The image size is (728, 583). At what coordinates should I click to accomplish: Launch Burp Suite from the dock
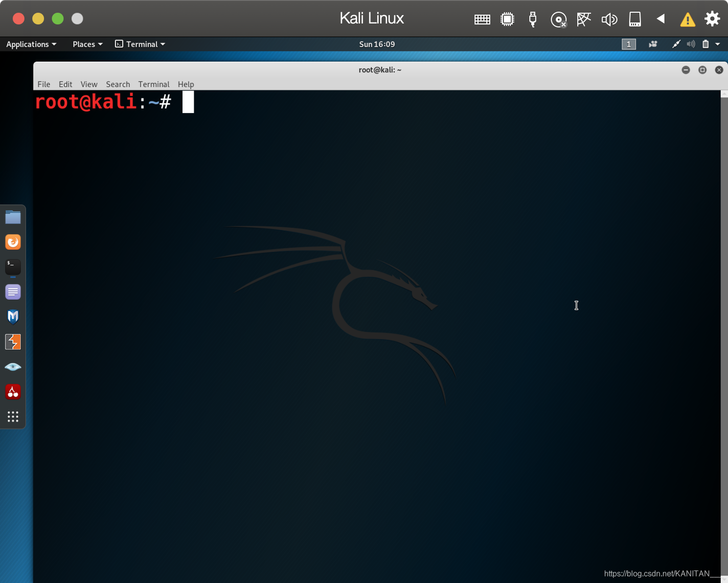pyautogui.click(x=13, y=342)
